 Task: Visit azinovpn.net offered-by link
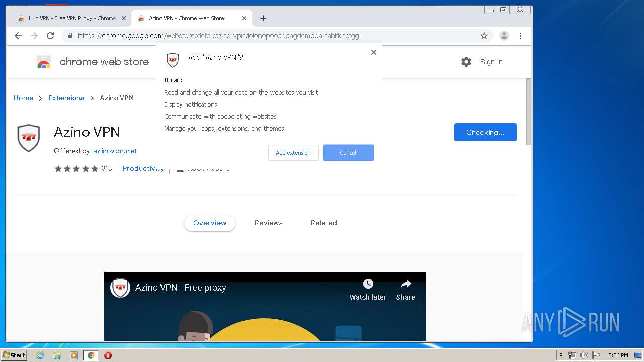tap(115, 151)
